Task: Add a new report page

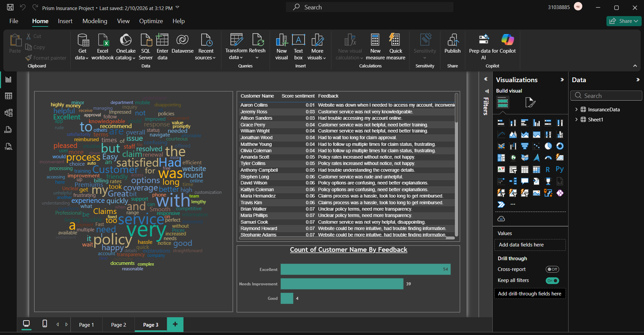Action: pyautogui.click(x=175, y=324)
